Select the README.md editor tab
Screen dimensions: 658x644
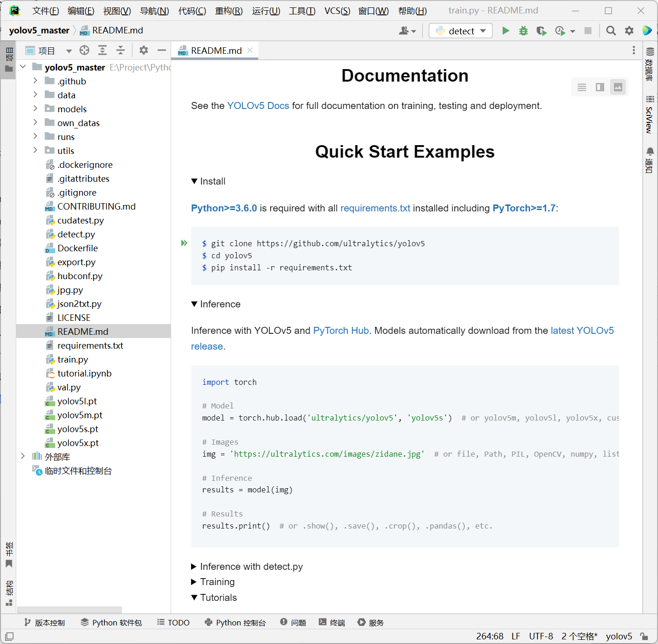[x=215, y=50]
